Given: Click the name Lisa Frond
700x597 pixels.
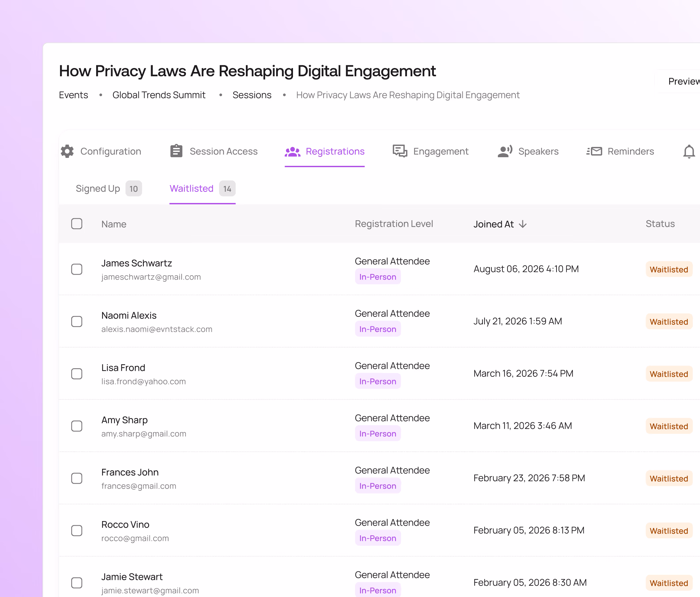Looking at the screenshot, I should click(123, 367).
